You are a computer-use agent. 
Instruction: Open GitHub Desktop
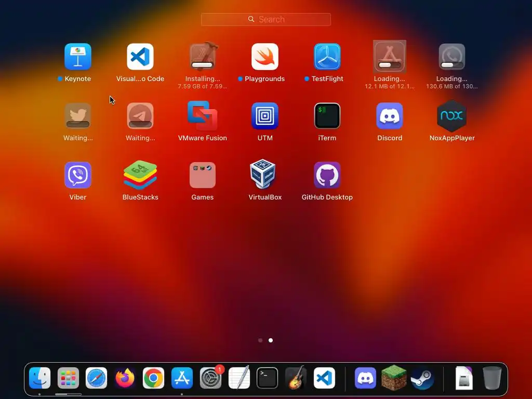[327, 175]
